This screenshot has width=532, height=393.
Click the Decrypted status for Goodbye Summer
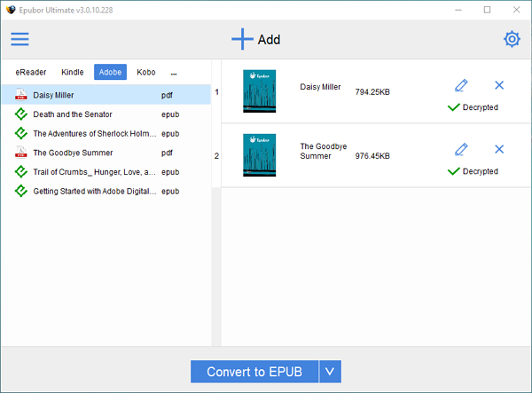point(481,171)
